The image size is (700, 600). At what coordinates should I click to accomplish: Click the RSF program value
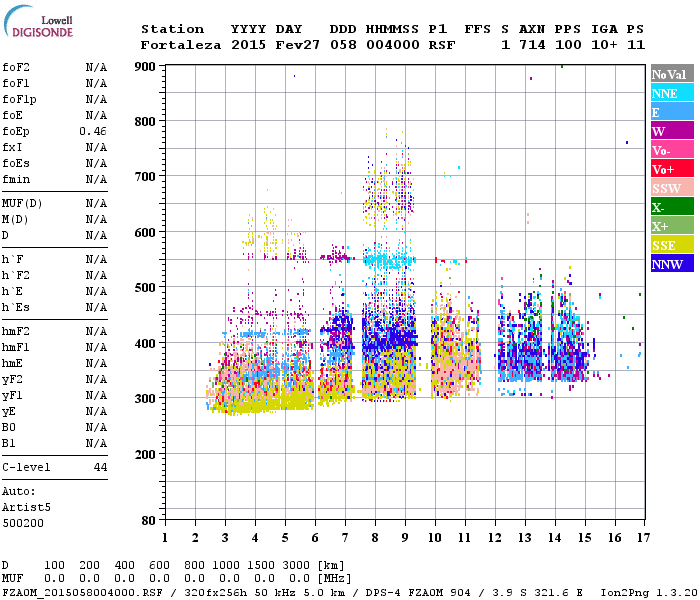point(442,45)
